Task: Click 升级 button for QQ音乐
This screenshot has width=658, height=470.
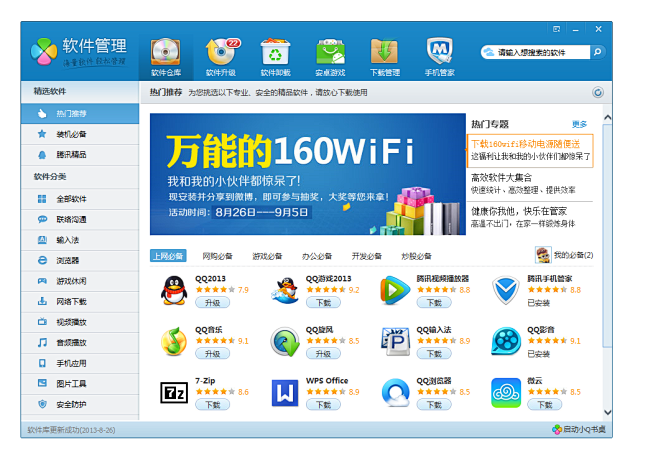Action: (212, 354)
